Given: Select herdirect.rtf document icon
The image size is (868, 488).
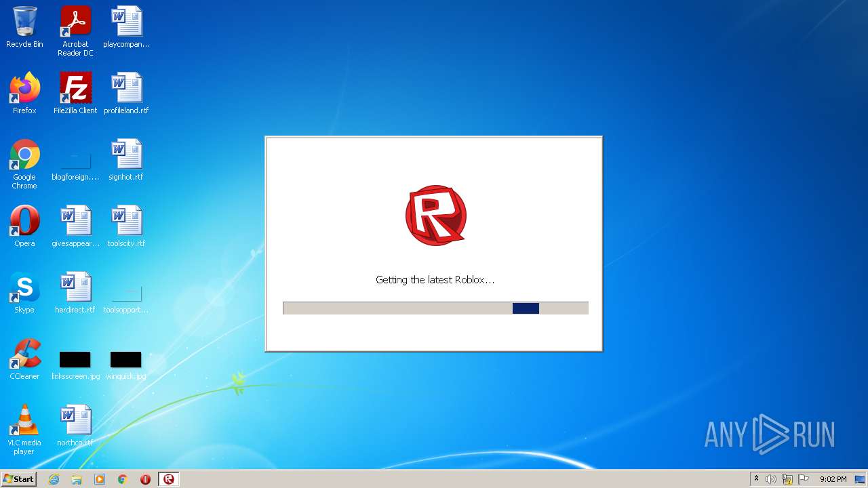Looking at the screenshot, I should click(x=75, y=293).
